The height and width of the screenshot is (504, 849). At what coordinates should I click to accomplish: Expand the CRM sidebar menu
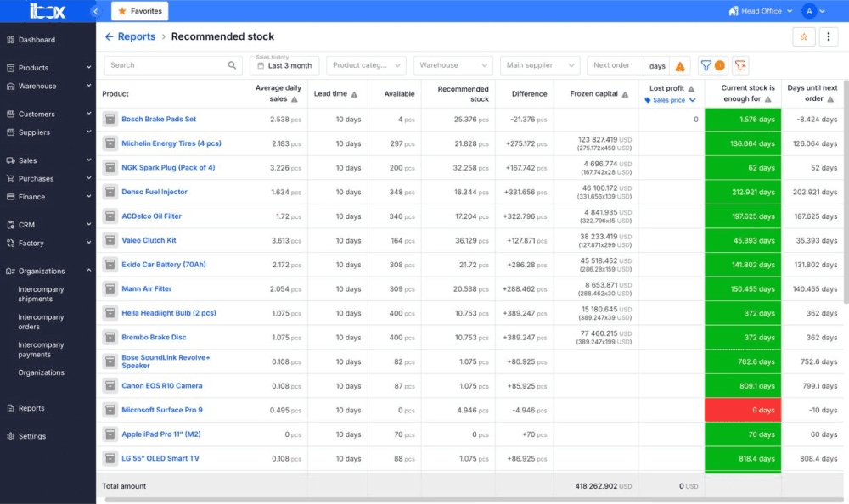pos(48,225)
